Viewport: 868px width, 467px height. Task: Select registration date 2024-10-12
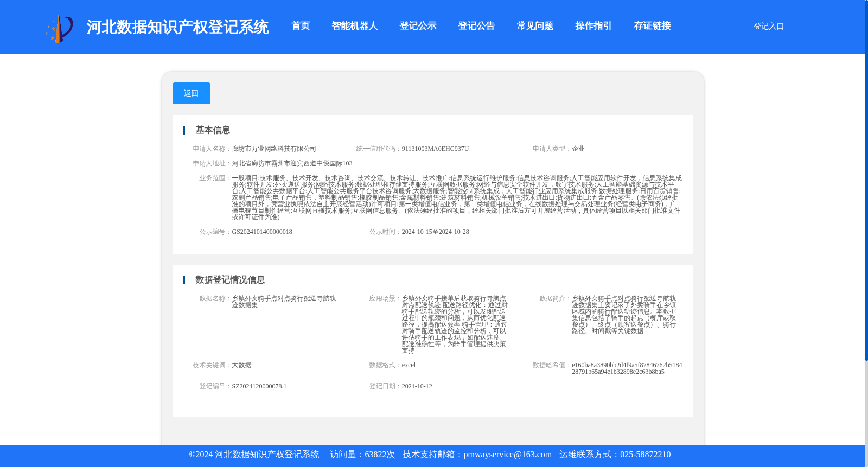pyautogui.click(x=417, y=386)
